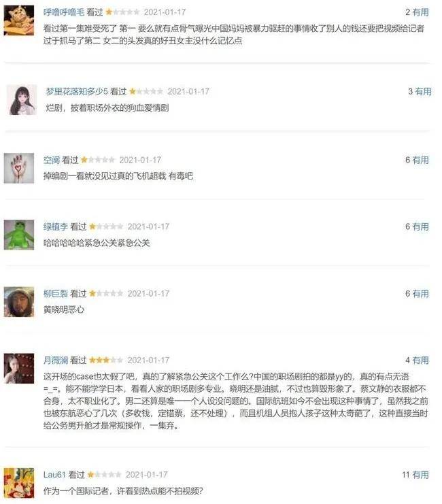Click the username 呼噜呼噜毛
442x504 pixels.
[x=64, y=12]
